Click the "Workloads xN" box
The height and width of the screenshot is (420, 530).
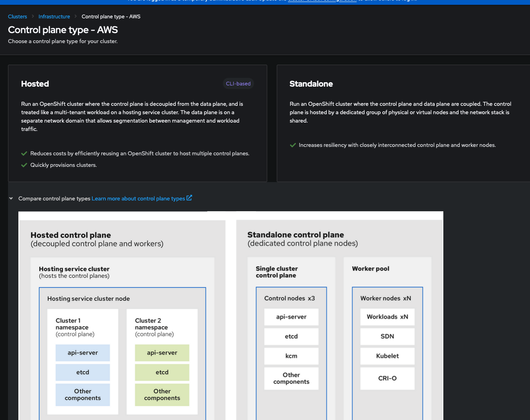[387, 317]
